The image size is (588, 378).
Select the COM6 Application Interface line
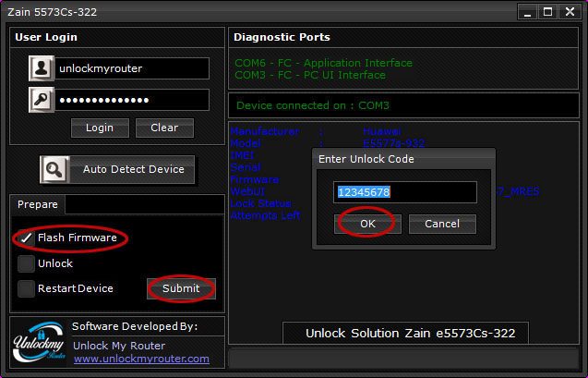[x=323, y=63]
